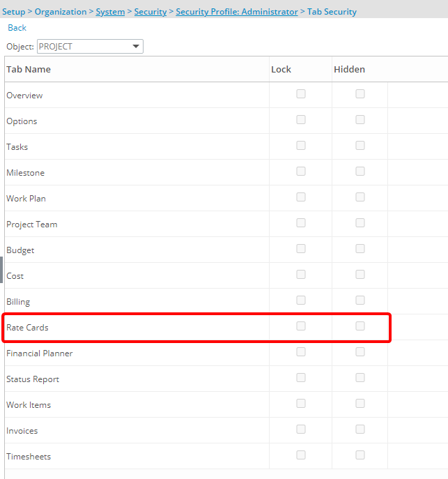This screenshot has height=479, width=448.
Task: Click the Organization breadcrumb
Action: tap(61, 12)
